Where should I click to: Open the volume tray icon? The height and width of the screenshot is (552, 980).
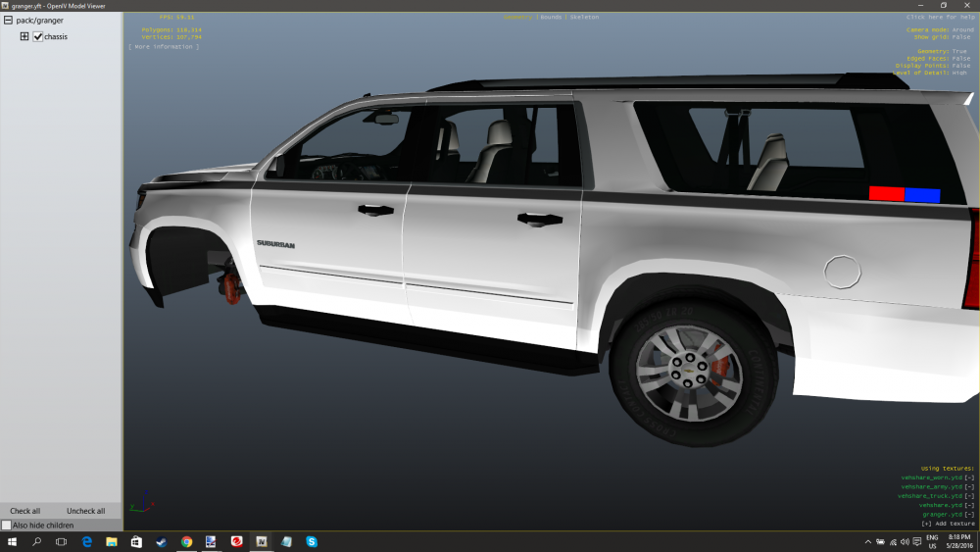point(905,542)
